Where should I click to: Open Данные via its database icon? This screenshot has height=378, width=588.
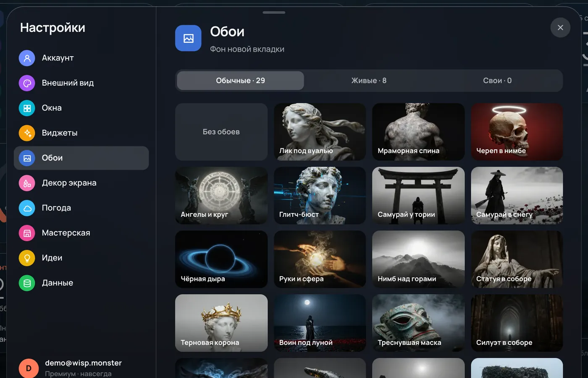pos(27,283)
